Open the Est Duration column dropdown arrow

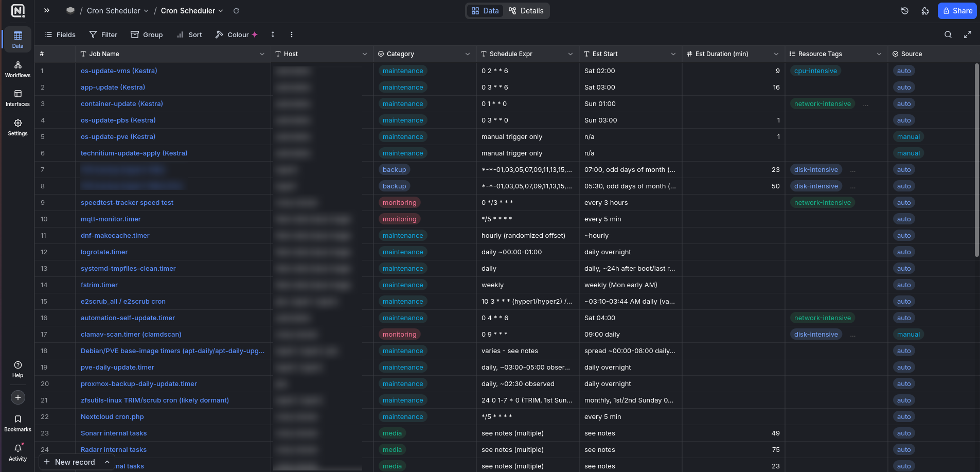tap(776, 54)
